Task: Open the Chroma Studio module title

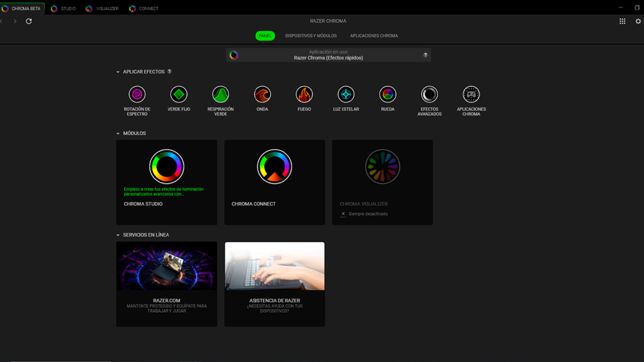Action: (143, 204)
